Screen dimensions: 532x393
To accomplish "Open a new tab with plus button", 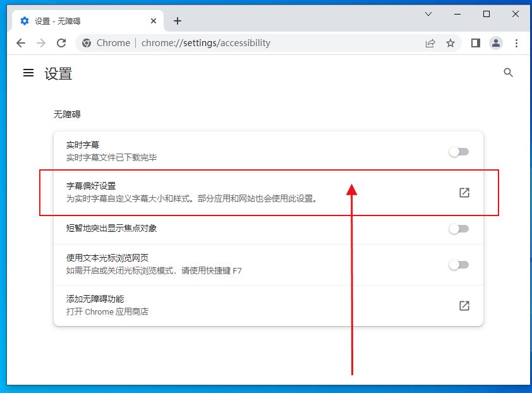I will 178,21.
